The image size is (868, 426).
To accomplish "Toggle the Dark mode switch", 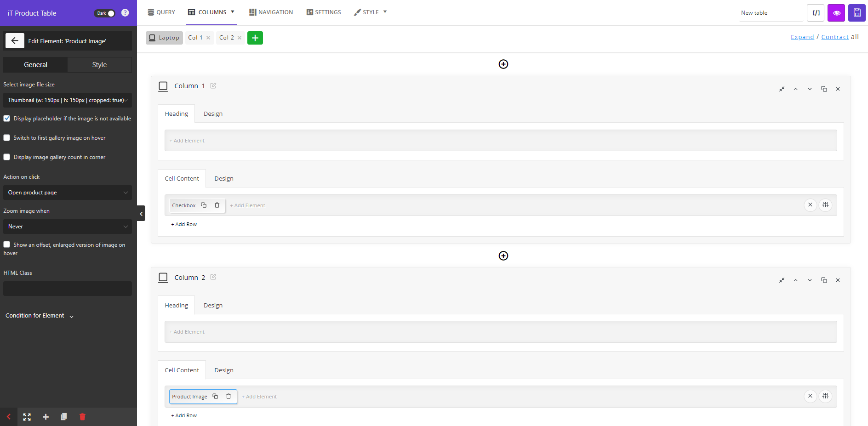I will pos(105,13).
